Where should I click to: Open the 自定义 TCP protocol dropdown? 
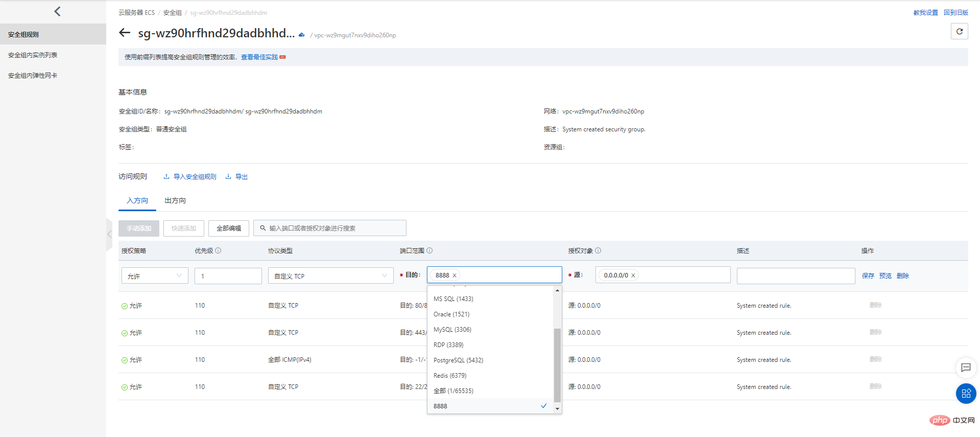tap(330, 276)
